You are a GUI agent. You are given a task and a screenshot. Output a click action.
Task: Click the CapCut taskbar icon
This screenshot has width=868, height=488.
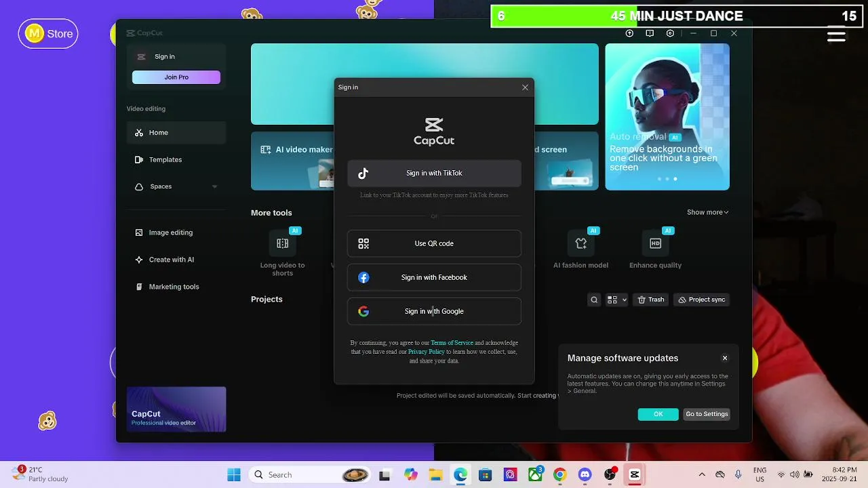pos(635,474)
